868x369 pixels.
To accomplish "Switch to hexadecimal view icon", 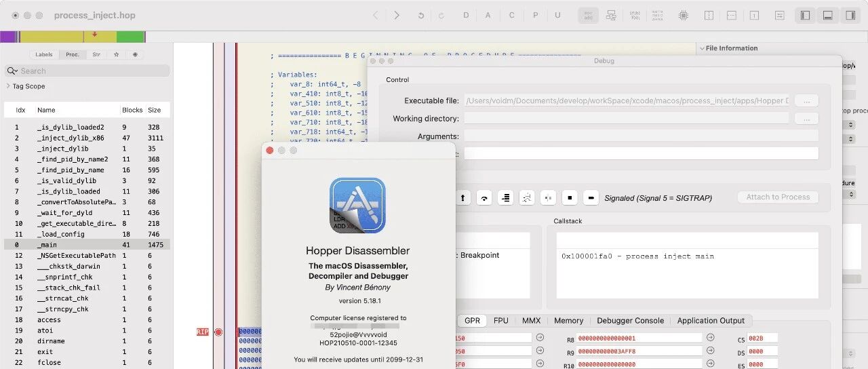I will pyautogui.click(x=658, y=15).
